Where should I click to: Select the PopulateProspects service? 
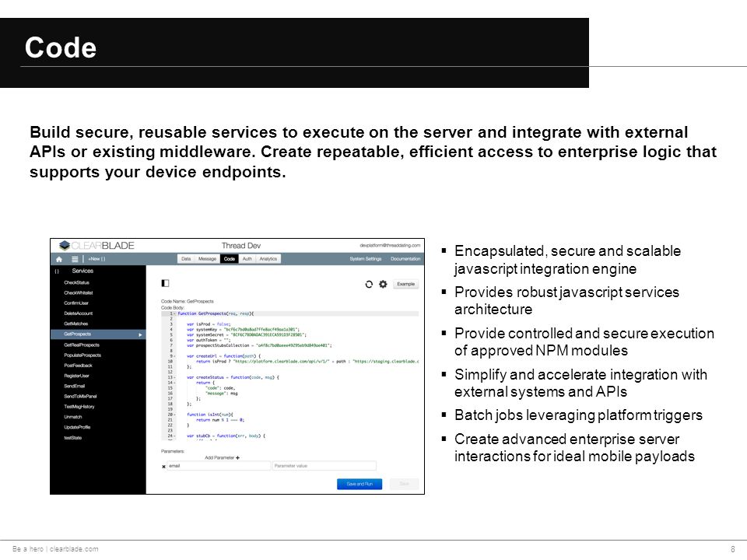click(x=83, y=355)
